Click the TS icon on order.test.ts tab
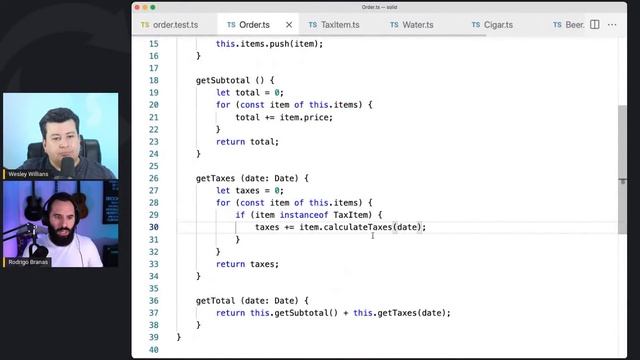 tap(145, 25)
